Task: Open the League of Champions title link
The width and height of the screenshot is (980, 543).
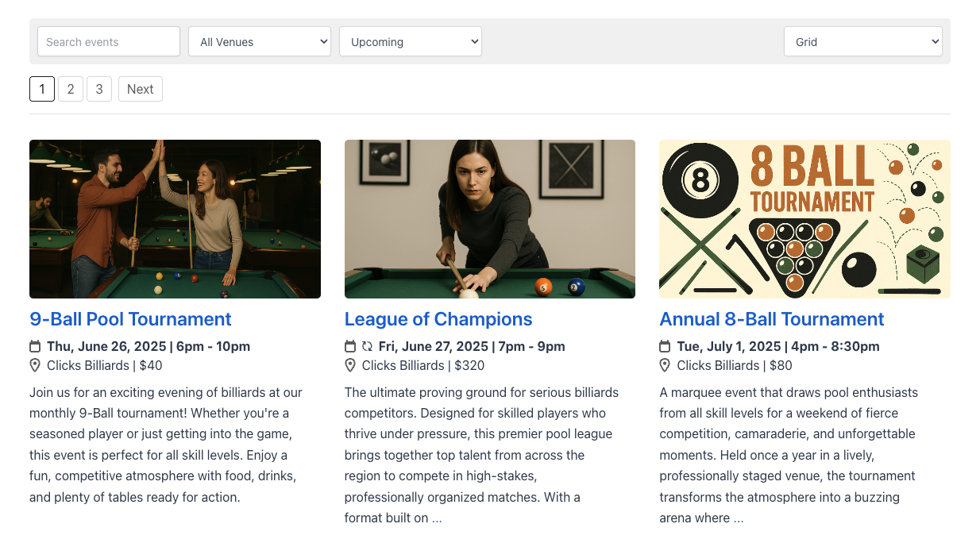Action: tap(438, 319)
